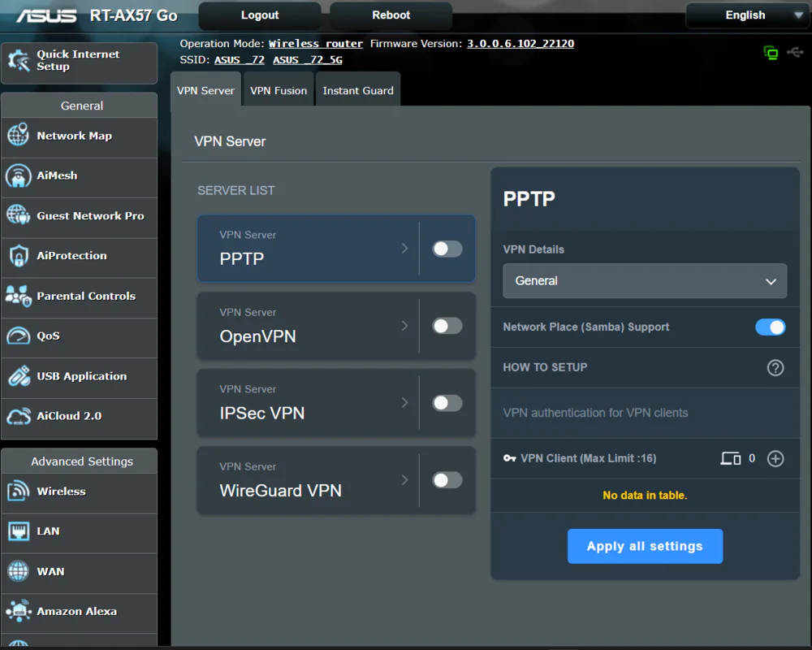Open the Wireless router operation mode link
The width and height of the screenshot is (812, 650).
coord(315,44)
